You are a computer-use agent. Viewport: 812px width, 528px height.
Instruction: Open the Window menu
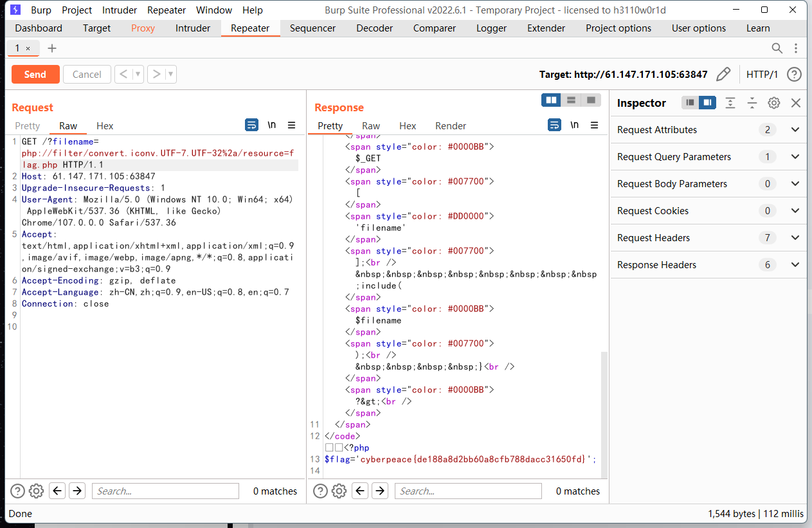point(214,10)
